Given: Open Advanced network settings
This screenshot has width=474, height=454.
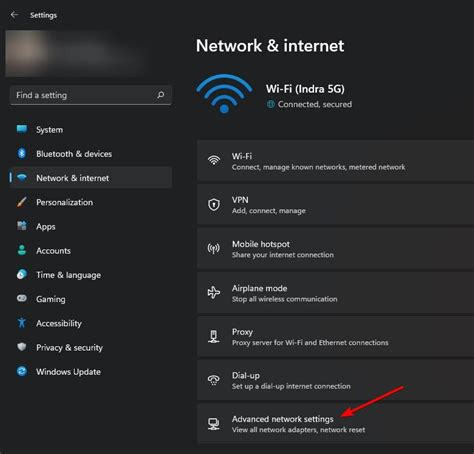Looking at the screenshot, I should [x=335, y=424].
